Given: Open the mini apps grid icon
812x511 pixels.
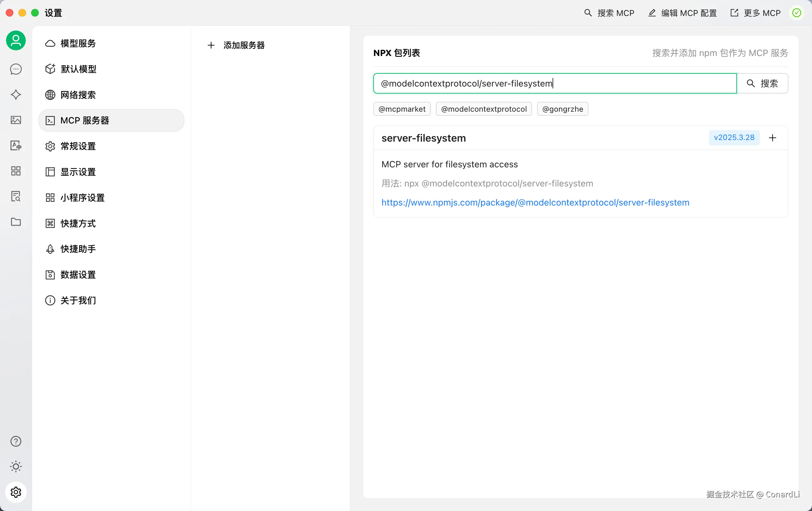Looking at the screenshot, I should [x=16, y=171].
